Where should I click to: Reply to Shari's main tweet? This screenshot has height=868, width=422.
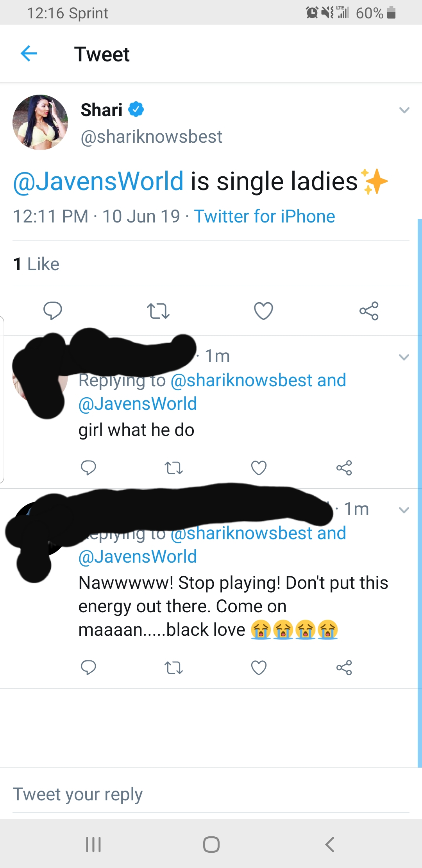click(52, 311)
